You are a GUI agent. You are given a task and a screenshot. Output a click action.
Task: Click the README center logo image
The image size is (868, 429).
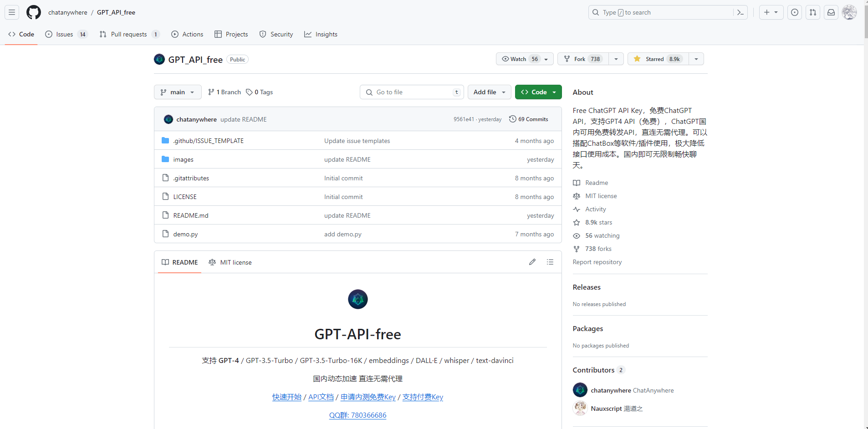click(x=358, y=299)
